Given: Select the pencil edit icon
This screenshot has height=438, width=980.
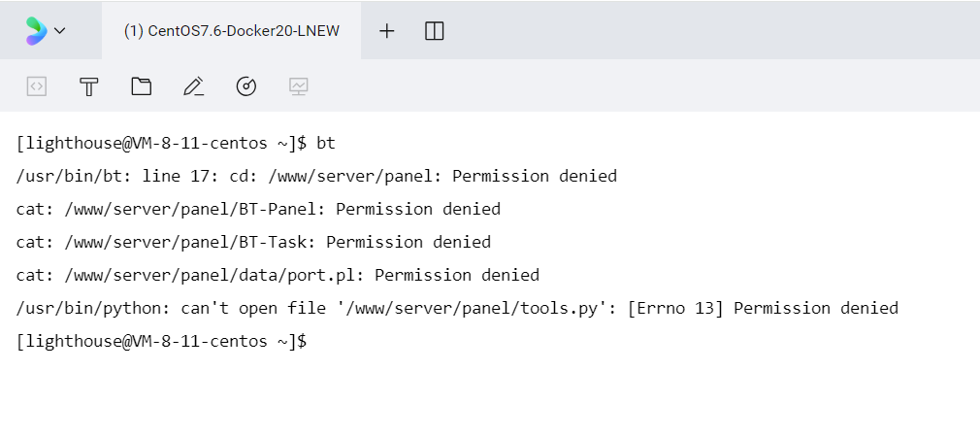Looking at the screenshot, I should (194, 86).
